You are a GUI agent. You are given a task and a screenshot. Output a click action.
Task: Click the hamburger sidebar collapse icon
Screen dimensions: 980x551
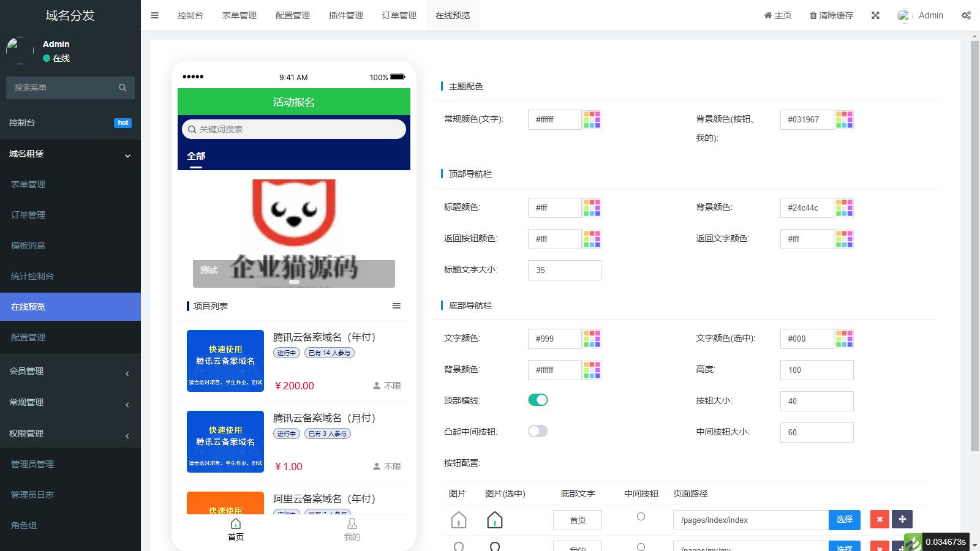[154, 15]
